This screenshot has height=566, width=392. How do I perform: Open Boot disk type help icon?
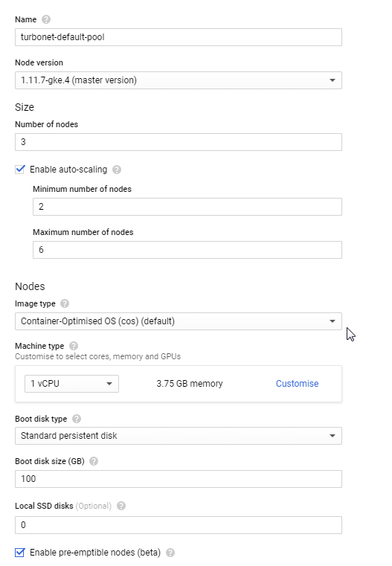tap(77, 419)
